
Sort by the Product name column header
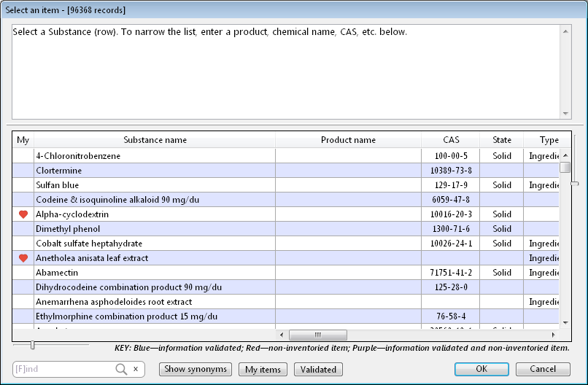coord(348,140)
